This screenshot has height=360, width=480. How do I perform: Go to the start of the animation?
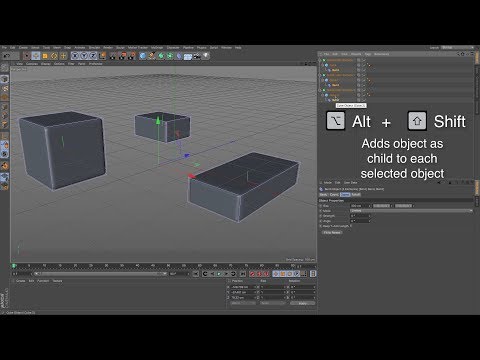point(196,274)
